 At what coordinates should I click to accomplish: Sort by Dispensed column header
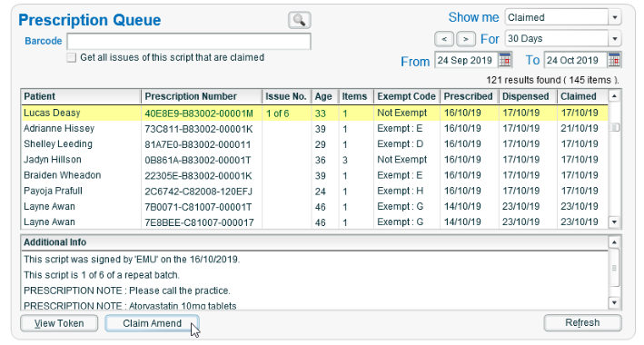528,96
